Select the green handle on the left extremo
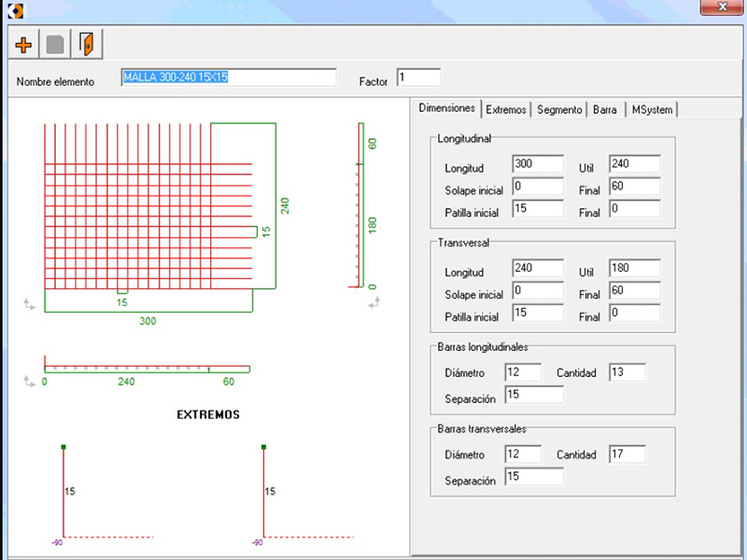Image resolution: width=747 pixels, height=560 pixels. (63, 447)
